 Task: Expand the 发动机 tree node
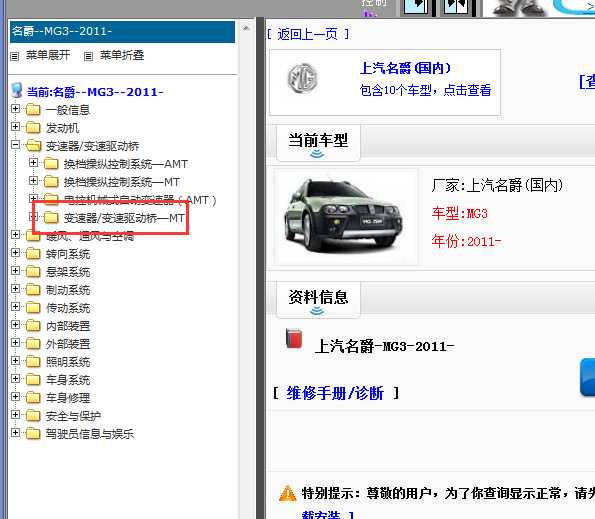tap(15, 126)
